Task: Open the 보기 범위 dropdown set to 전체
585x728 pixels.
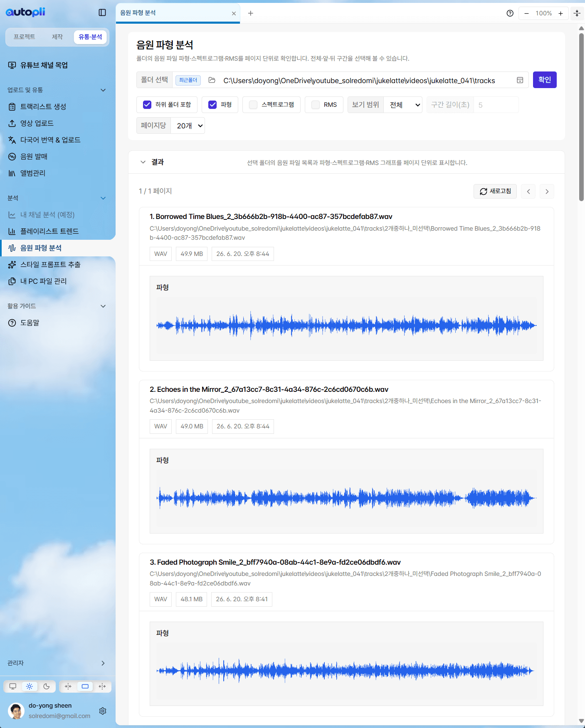Action: 403,105
